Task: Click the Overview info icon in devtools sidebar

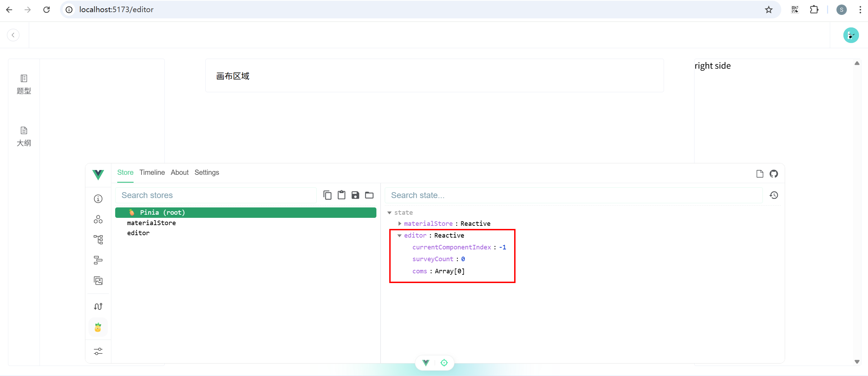Action: (98, 199)
